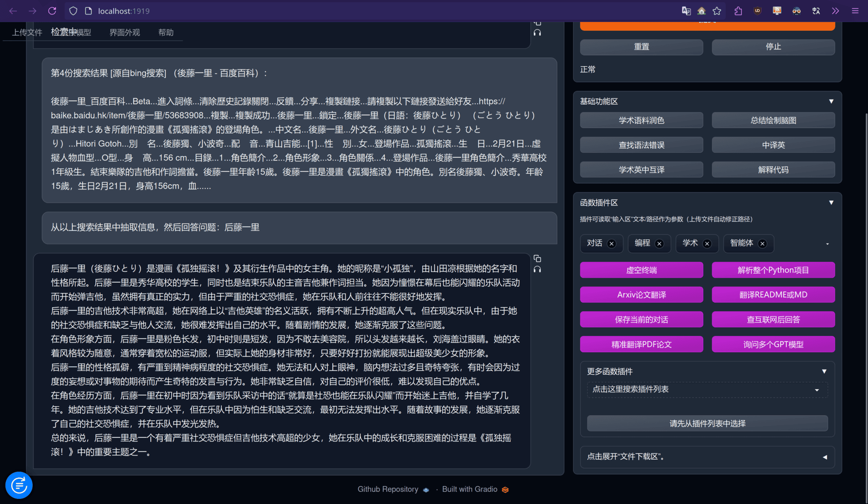This screenshot has height=504, width=868.
Task: Copy the 后藤一里 answer with the copy icon
Action: tap(537, 258)
